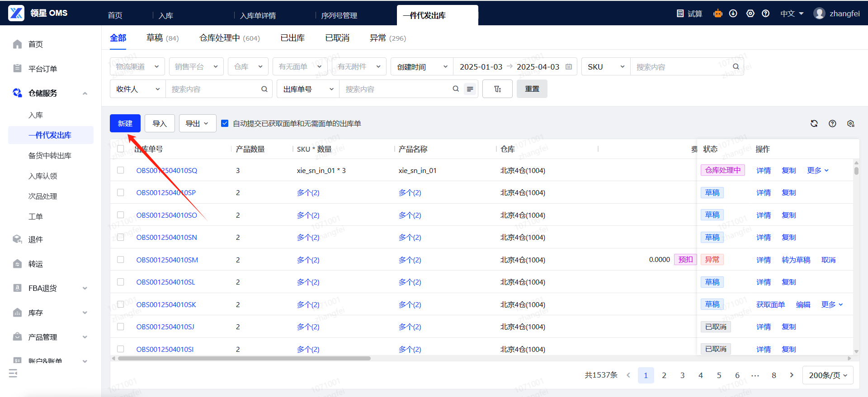Select 备货中转出库 in sidebar
The width and height of the screenshot is (868, 397).
point(50,155)
